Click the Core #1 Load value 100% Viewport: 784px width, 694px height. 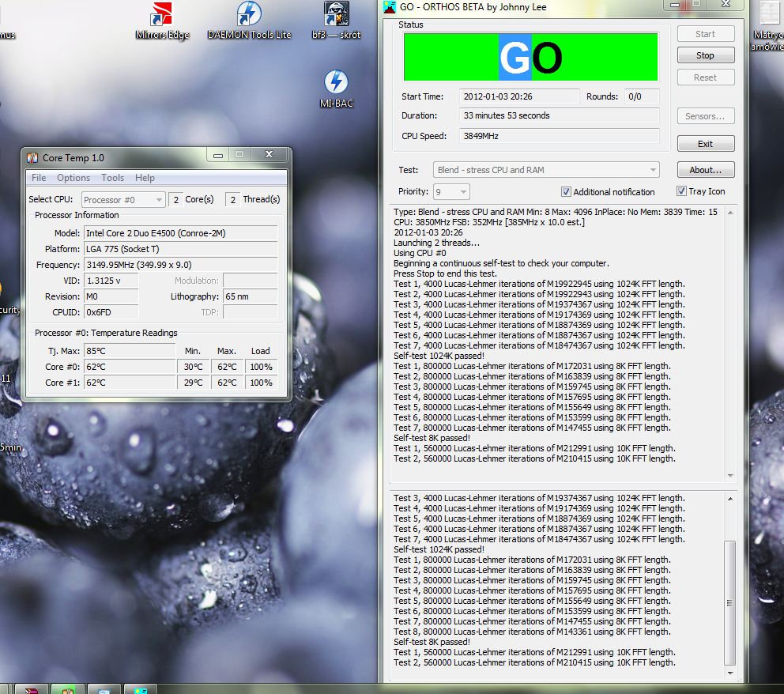pos(261,383)
